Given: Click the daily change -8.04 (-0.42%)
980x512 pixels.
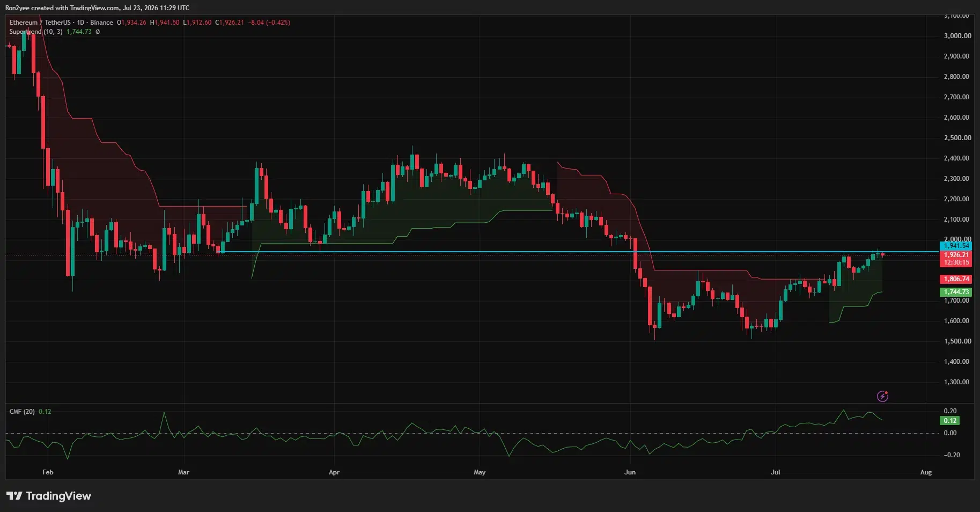Looking at the screenshot, I should pos(269,23).
